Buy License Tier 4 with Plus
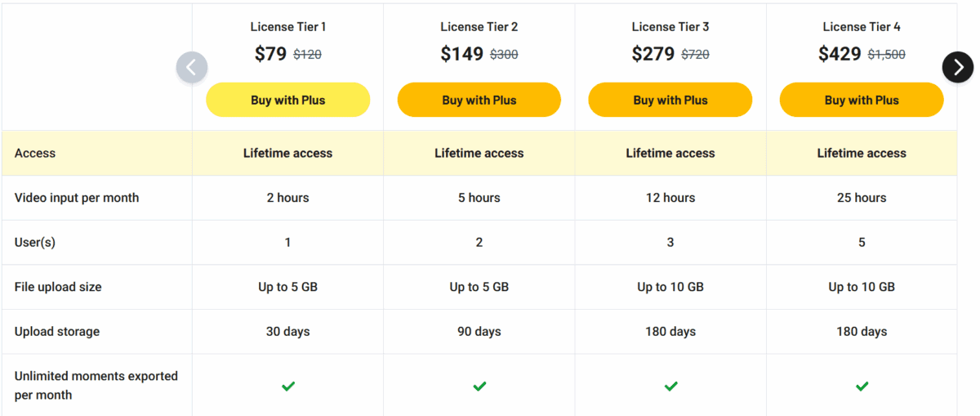This screenshot has width=980, height=416. (x=862, y=100)
